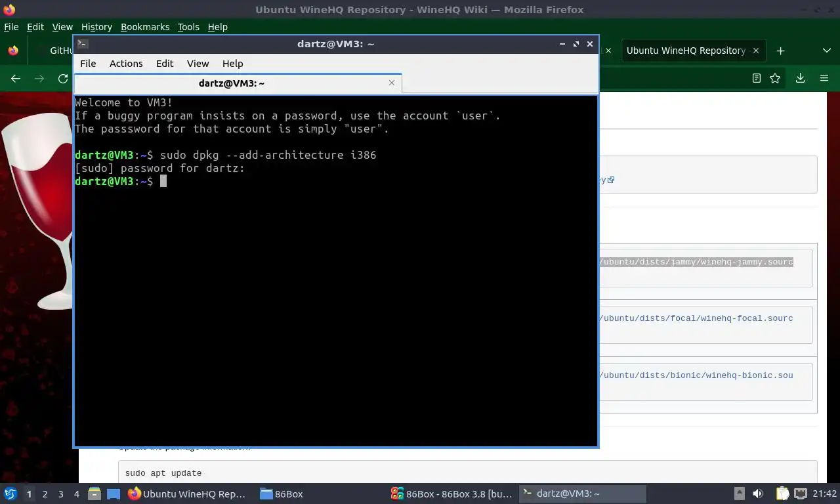Go back in Firefox
This screenshot has height=504, width=840.
click(16, 78)
